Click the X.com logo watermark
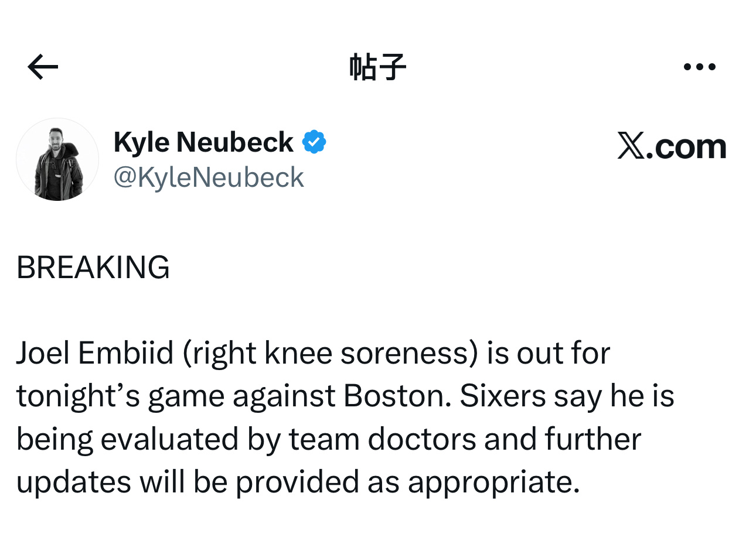Screen dimensions: 756x534 click(x=672, y=146)
